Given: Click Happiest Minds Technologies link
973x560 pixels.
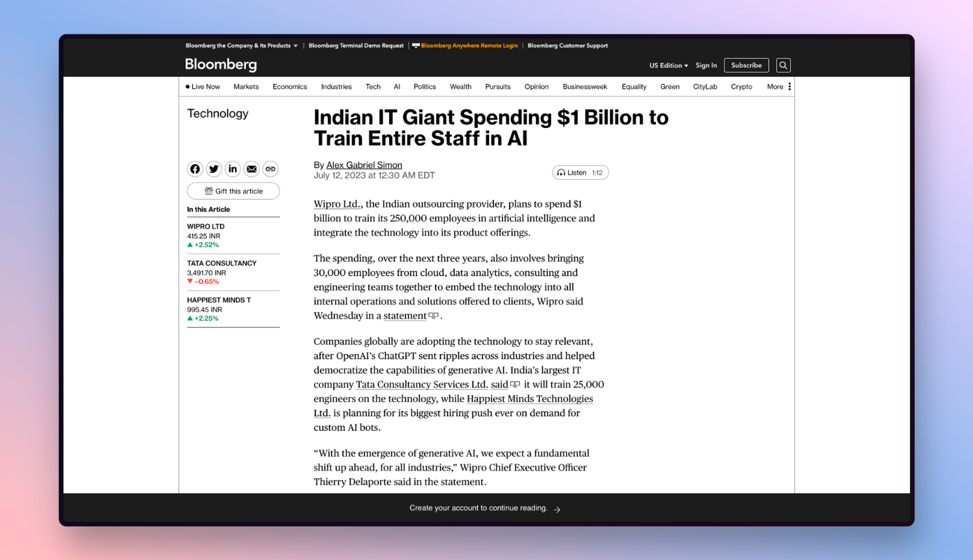Looking at the screenshot, I should 530,399.
